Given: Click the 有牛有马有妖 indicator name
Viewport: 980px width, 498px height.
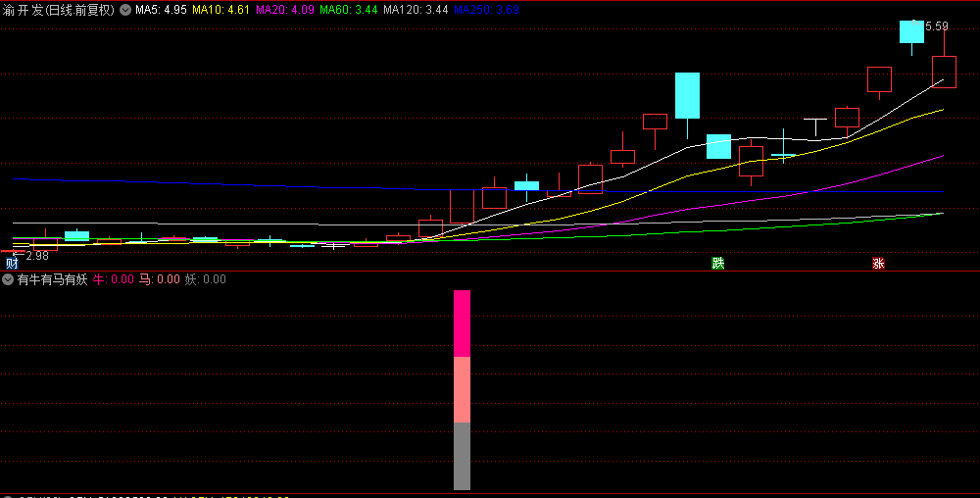Looking at the screenshot, I should tap(53, 280).
